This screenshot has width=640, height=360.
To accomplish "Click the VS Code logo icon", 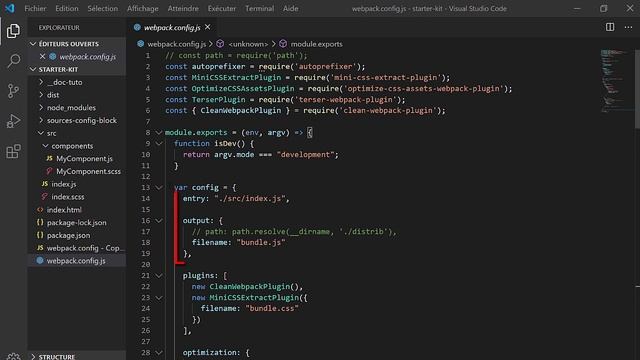I will 9,8.
